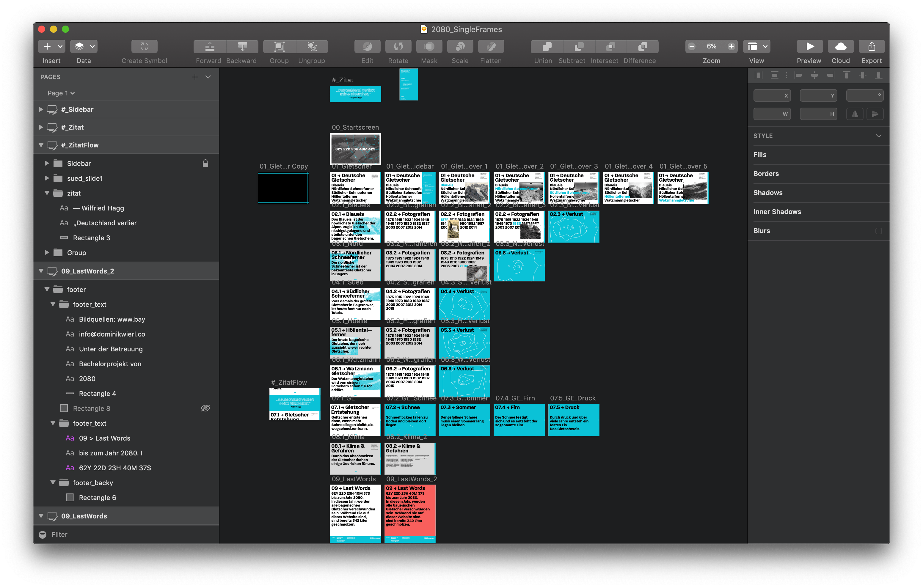923x588 pixels.
Task: Click the Difference boolean icon
Action: [643, 46]
